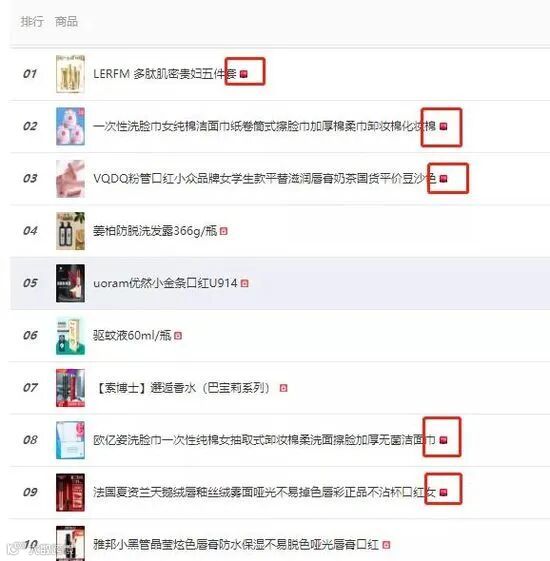Click the 商品 column header
Screen dimensions: 550x561
pos(66,21)
